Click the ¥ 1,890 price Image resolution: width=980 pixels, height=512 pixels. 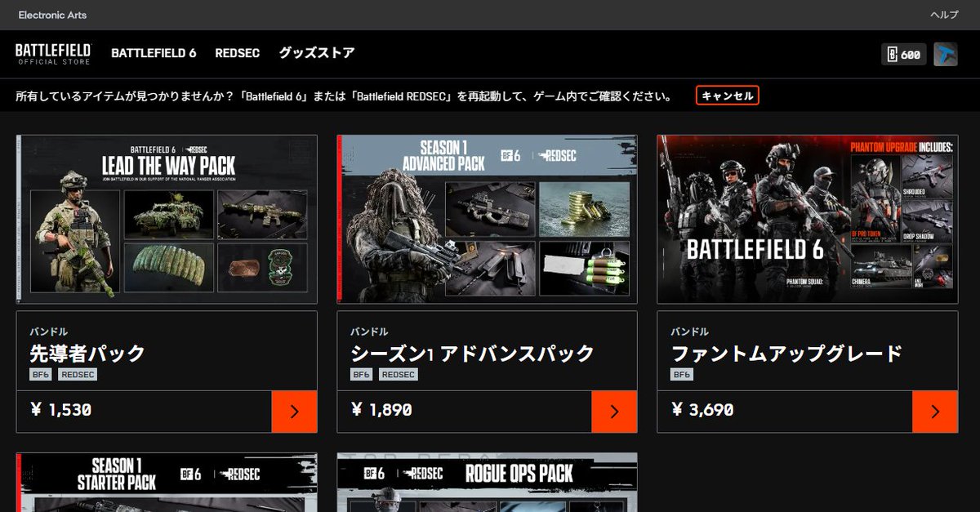click(x=381, y=410)
